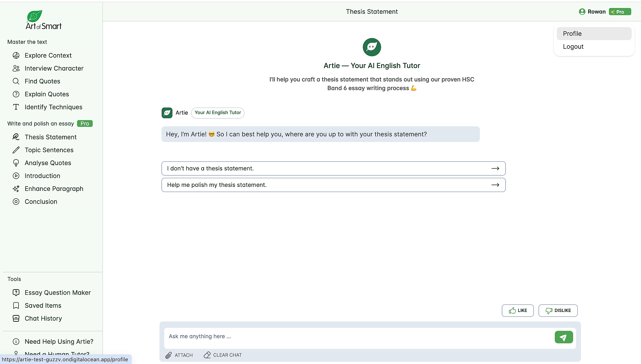The image size is (641, 364).
Task: Go to Interview Character
Action: [x=54, y=68]
